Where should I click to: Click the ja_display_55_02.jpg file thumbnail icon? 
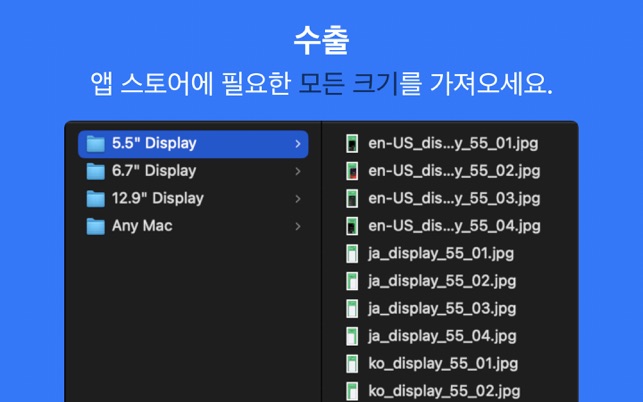[352, 281]
